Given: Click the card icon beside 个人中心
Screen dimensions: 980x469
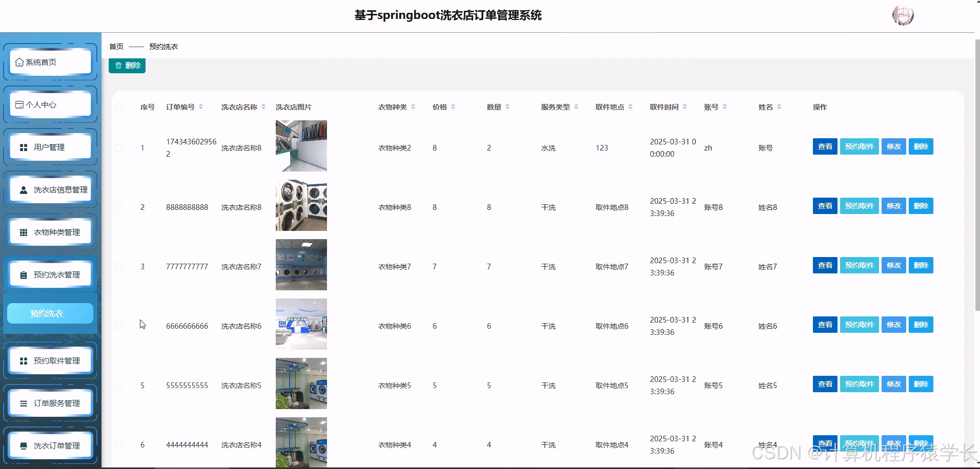Looking at the screenshot, I should pyautogui.click(x=19, y=105).
